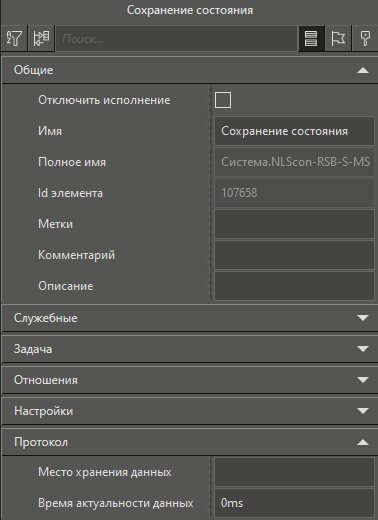This screenshot has width=378, height=520.
Task: Click the key icon in toolbar
Action: point(365,39)
